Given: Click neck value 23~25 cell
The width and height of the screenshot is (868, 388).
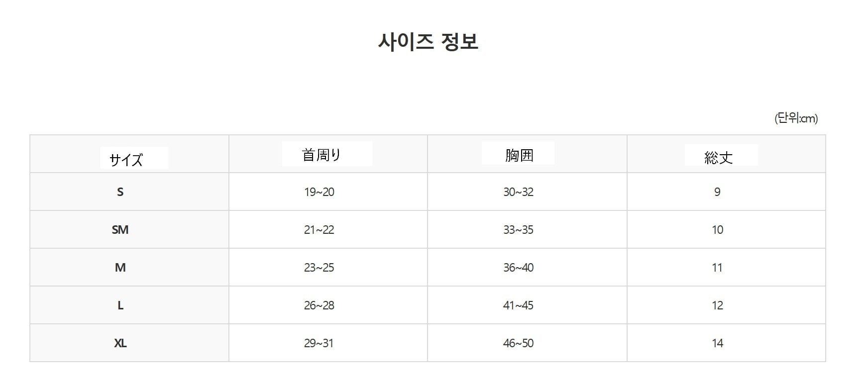Looking at the screenshot, I should tap(328, 268).
